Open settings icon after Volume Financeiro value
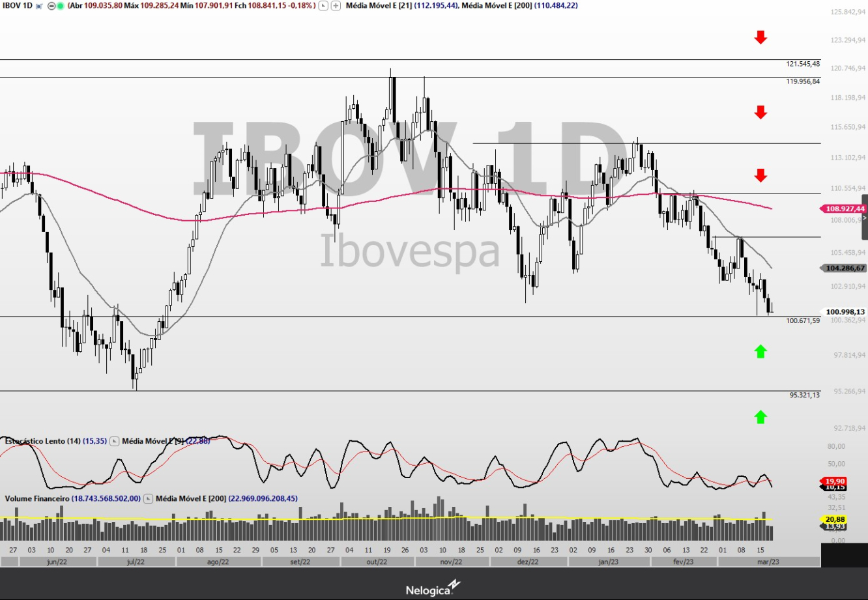The image size is (868, 600). [x=148, y=498]
